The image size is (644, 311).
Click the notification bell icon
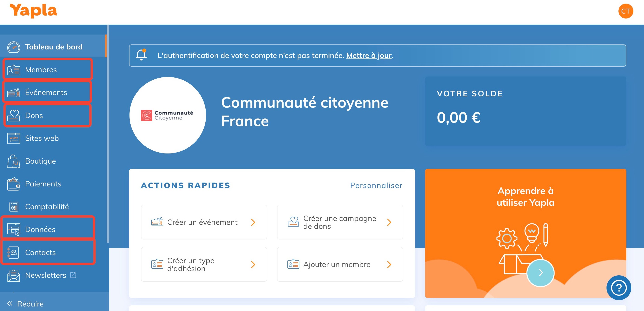click(141, 55)
